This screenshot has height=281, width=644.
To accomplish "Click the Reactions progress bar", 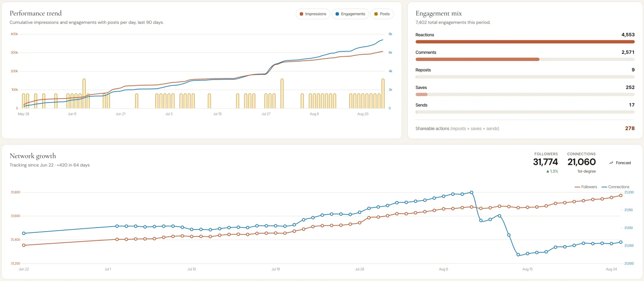I will (x=525, y=42).
